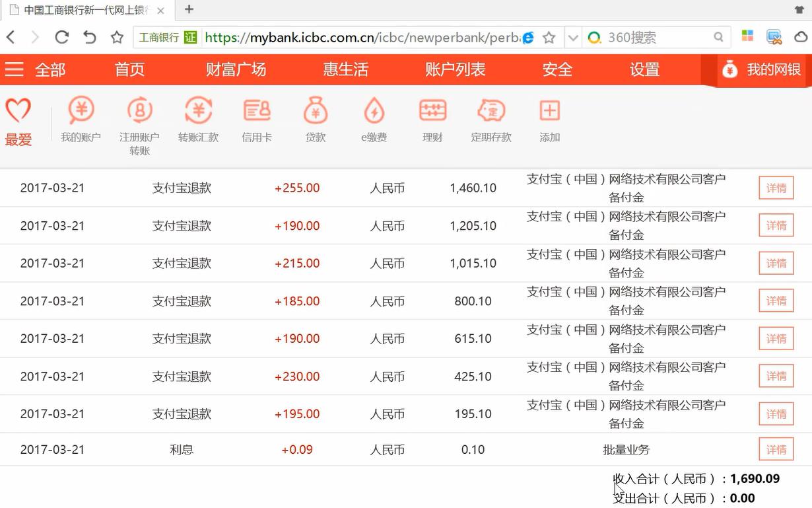Click amount +0.09

tap(297, 450)
